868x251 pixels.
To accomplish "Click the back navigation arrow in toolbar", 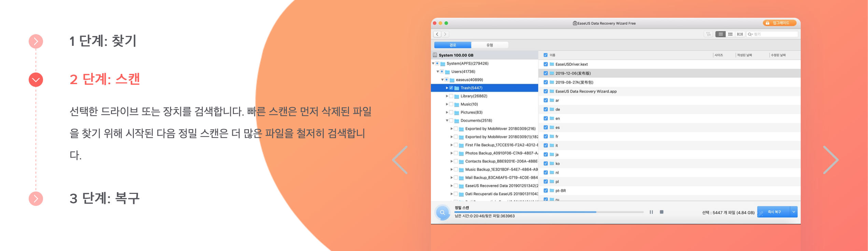I will pyautogui.click(x=437, y=34).
